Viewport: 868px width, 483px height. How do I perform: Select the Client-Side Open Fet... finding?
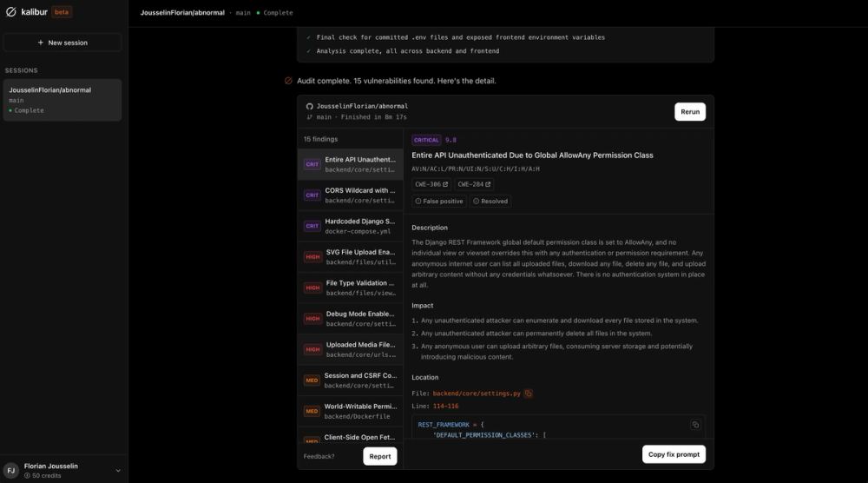[x=351, y=437]
